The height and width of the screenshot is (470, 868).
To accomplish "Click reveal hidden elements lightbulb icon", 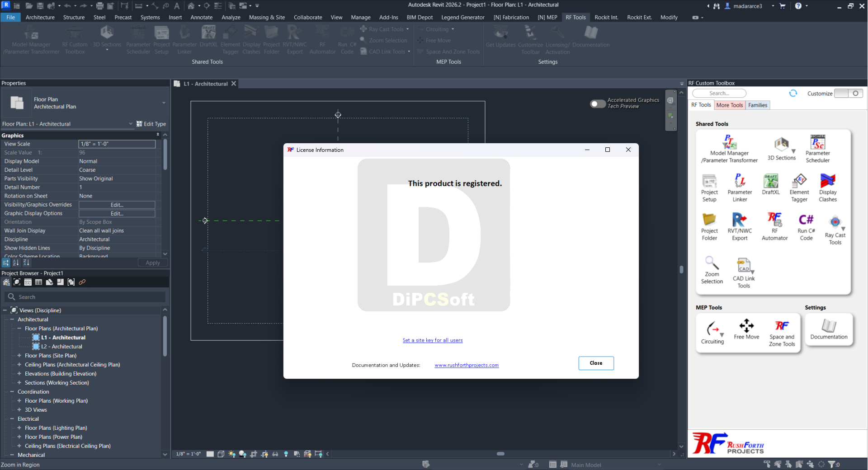I will pos(286,454).
